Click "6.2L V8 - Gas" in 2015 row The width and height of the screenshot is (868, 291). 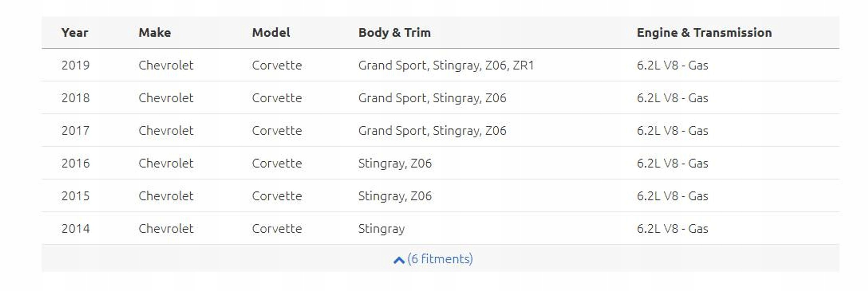point(672,196)
